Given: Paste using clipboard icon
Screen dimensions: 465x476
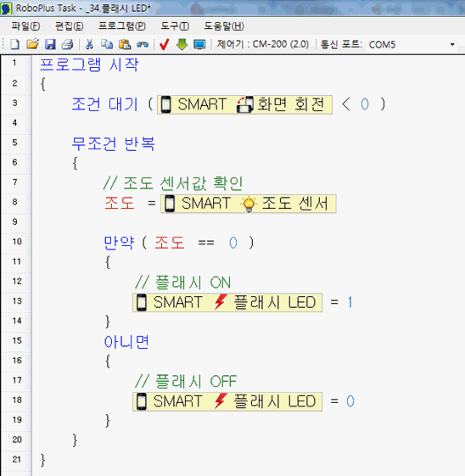Looking at the screenshot, I should 125,44.
